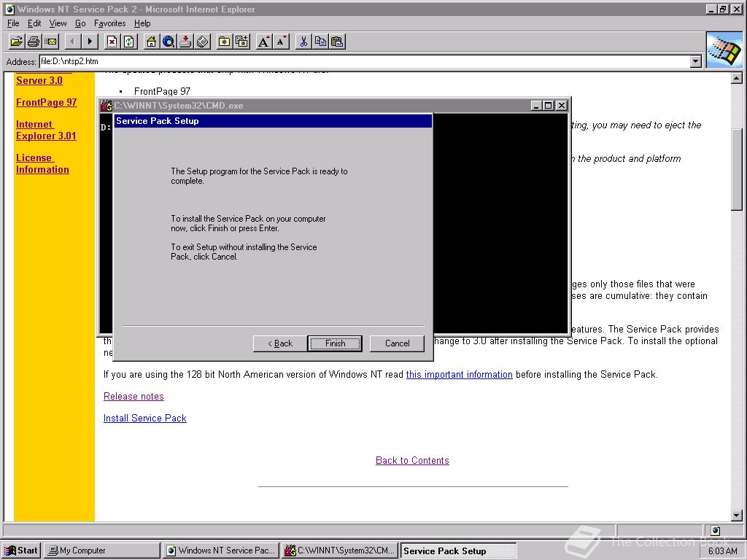Click the Read Newsgroups newspaper icon
The image size is (747, 560).
pos(203,42)
